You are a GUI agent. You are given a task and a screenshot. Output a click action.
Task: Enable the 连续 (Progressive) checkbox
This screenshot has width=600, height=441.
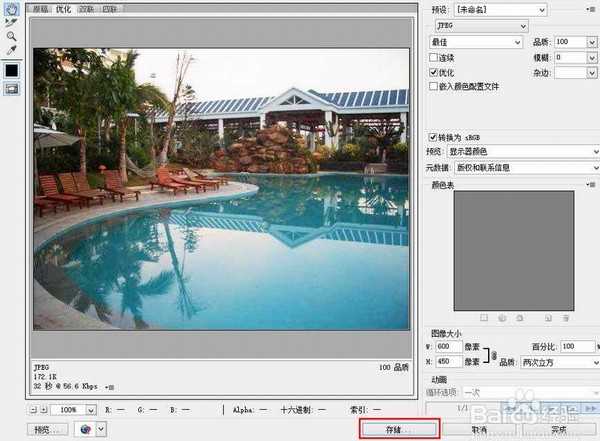[x=433, y=58]
